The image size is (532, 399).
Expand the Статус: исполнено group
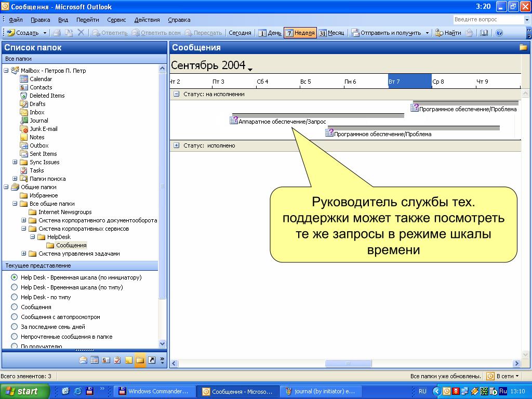coord(177,145)
